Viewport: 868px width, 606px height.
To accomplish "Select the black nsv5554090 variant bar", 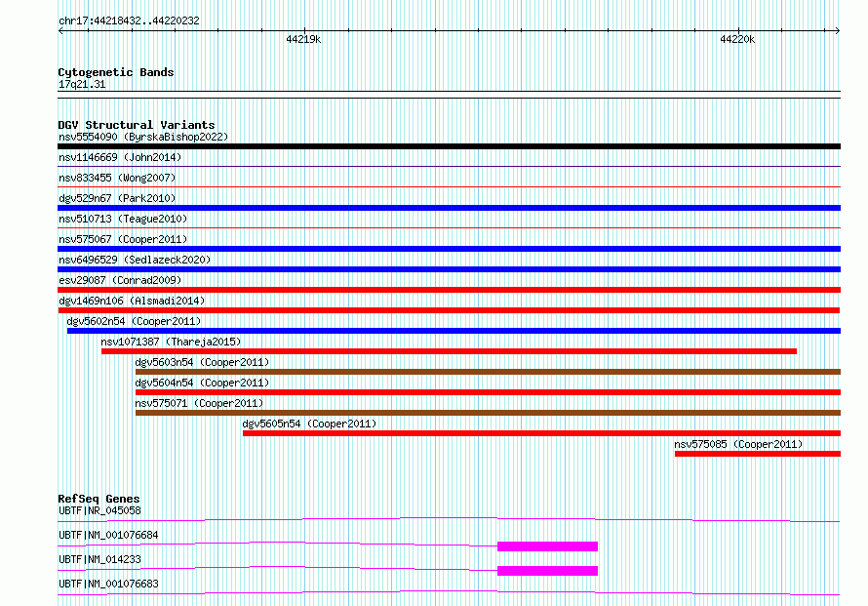I will (449, 146).
